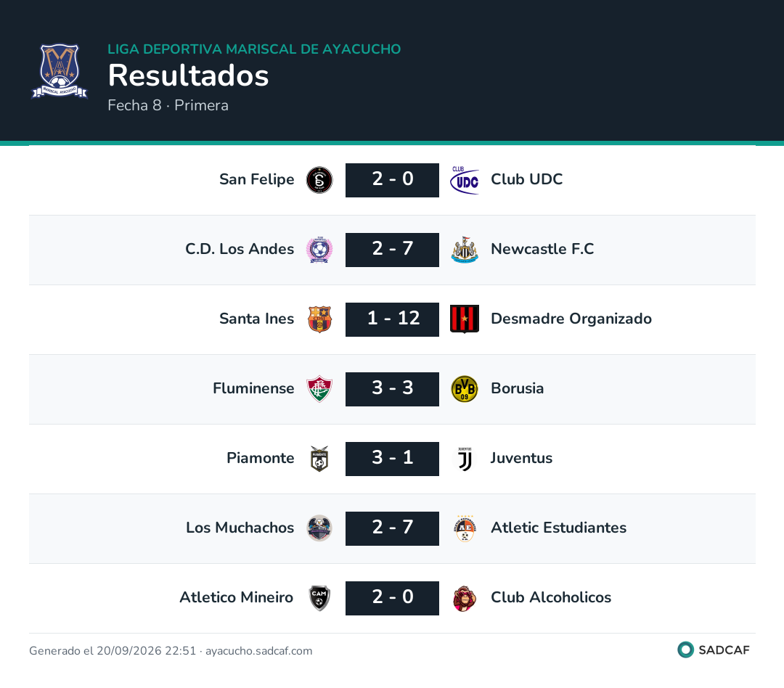Select the Fluminense 3 - 3 score
Viewport: 784px width, 688px height.
tap(393, 389)
